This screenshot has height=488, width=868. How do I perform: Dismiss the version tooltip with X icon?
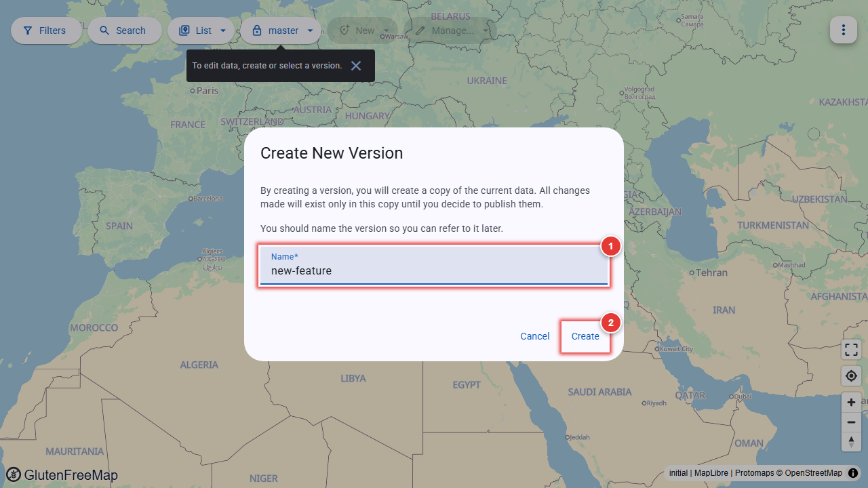tap(356, 66)
